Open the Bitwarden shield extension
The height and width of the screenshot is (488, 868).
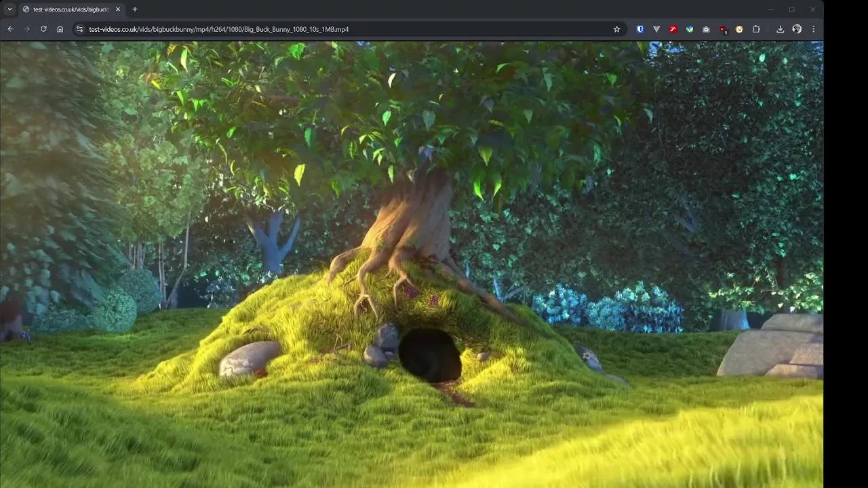pos(639,29)
